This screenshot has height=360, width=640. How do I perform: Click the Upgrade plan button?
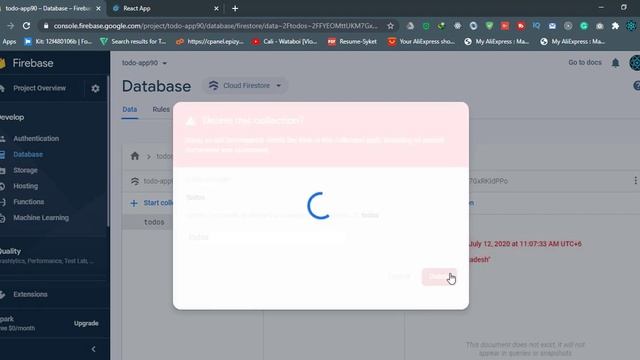(x=86, y=323)
